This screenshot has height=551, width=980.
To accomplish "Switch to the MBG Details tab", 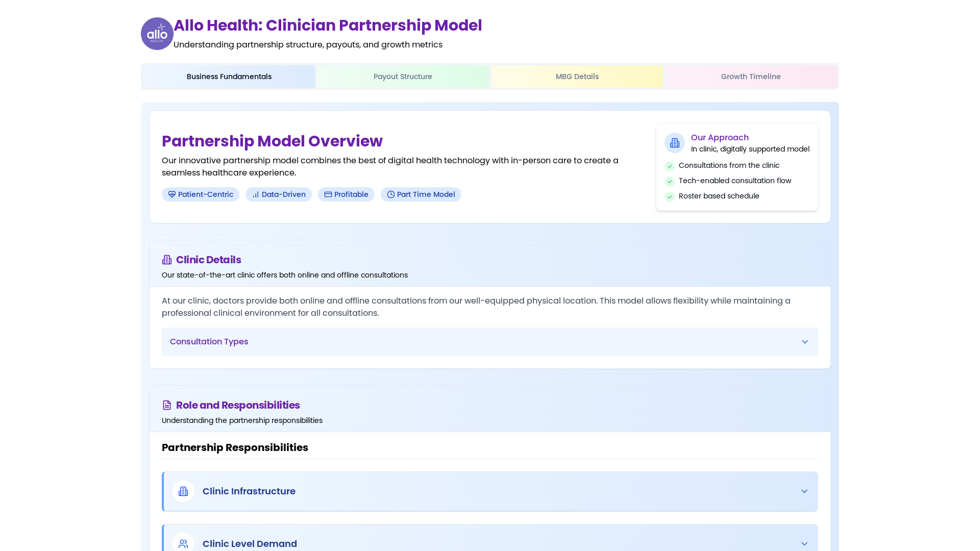I will click(577, 77).
